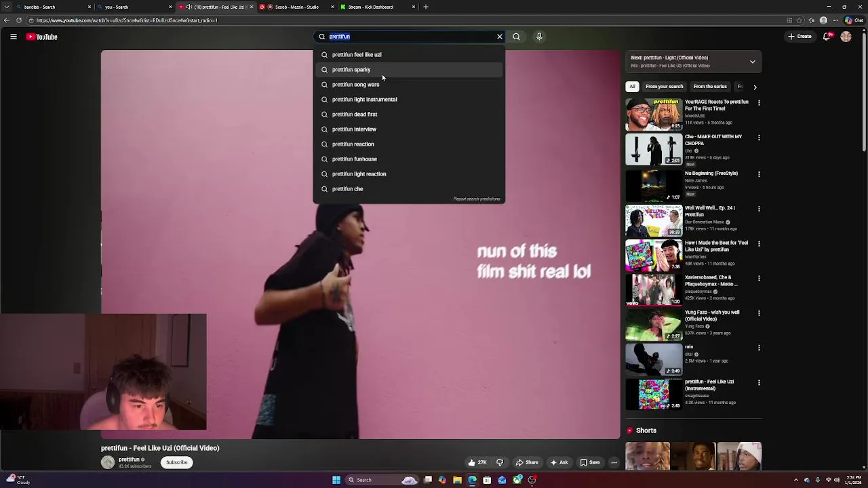Viewport: 868px width, 488px height.
Task: Like the video with thumbs up
Action: point(477,462)
